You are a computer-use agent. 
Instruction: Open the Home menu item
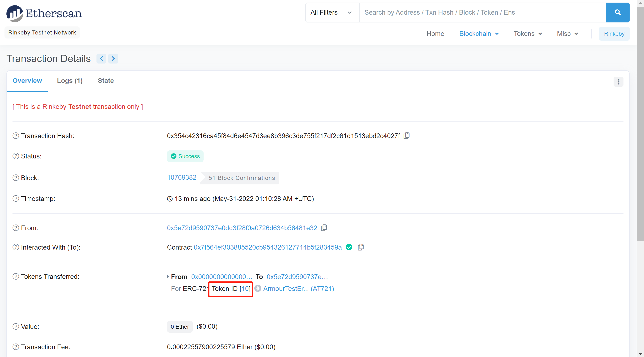[435, 34]
